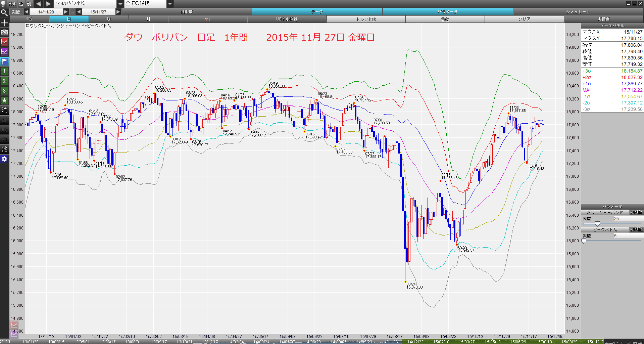
Task: Click the 削 delete button
Action: pyautogui.click(x=29, y=4)
